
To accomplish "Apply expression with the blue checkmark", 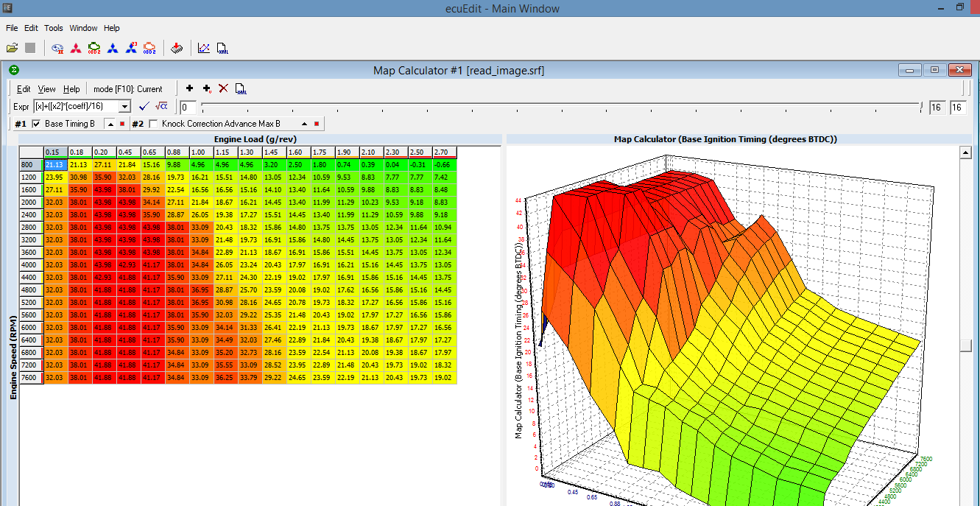I will 144,107.
